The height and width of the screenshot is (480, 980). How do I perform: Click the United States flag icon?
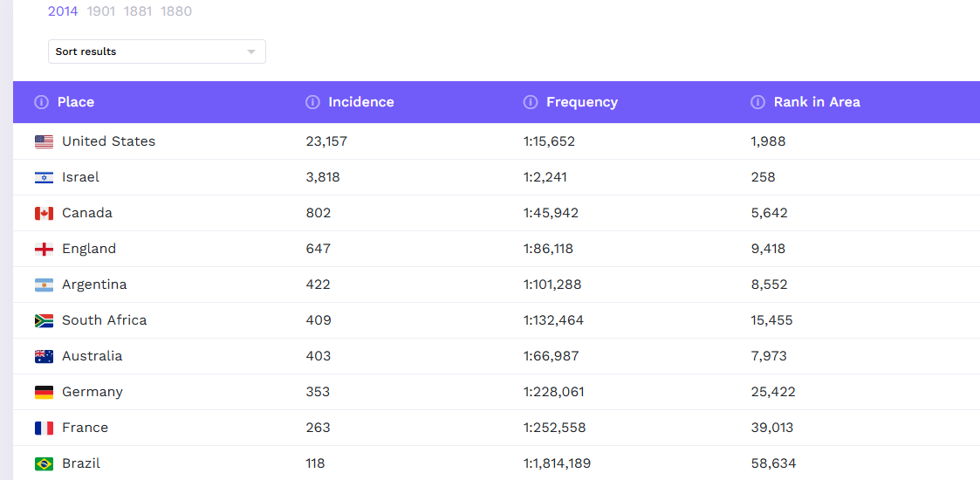(44, 141)
